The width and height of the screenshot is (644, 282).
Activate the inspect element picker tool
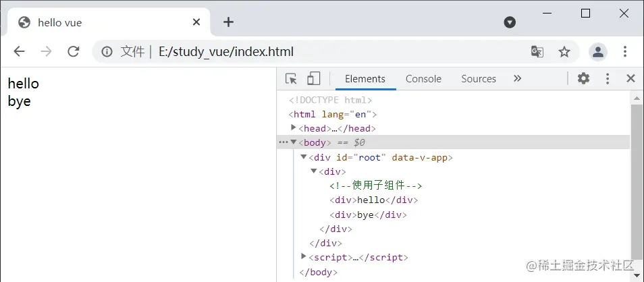(x=291, y=78)
